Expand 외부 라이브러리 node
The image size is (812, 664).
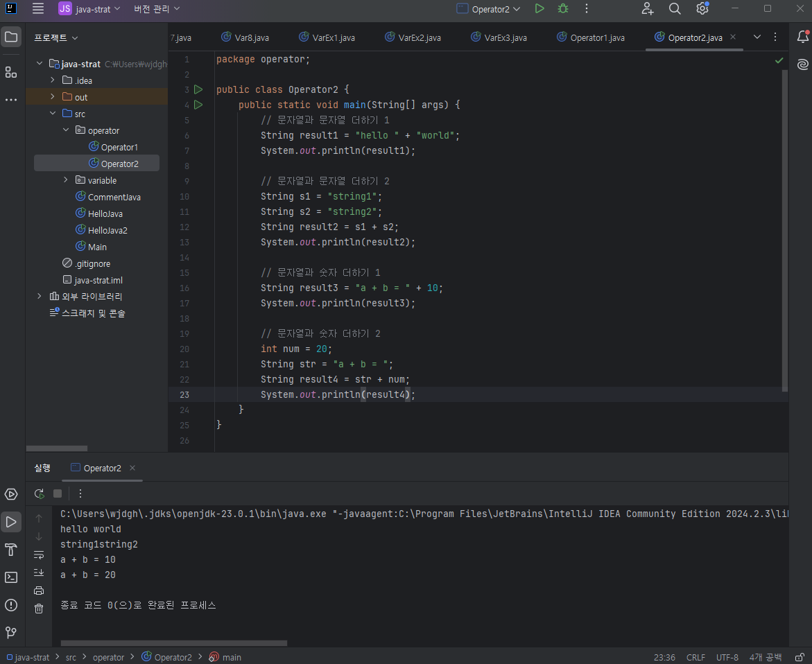point(40,297)
